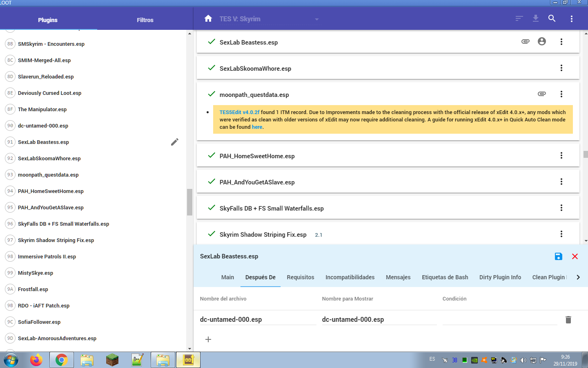The image size is (588, 368).
Task: Open the Minecraft block icon in the taskbar
Action: pyautogui.click(x=112, y=360)
